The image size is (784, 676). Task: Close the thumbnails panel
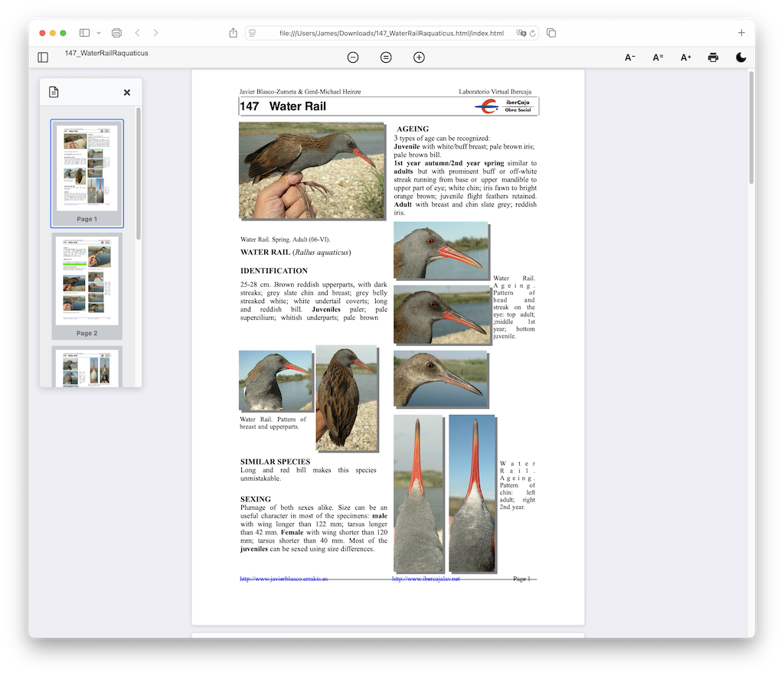(x=127, y=93)
